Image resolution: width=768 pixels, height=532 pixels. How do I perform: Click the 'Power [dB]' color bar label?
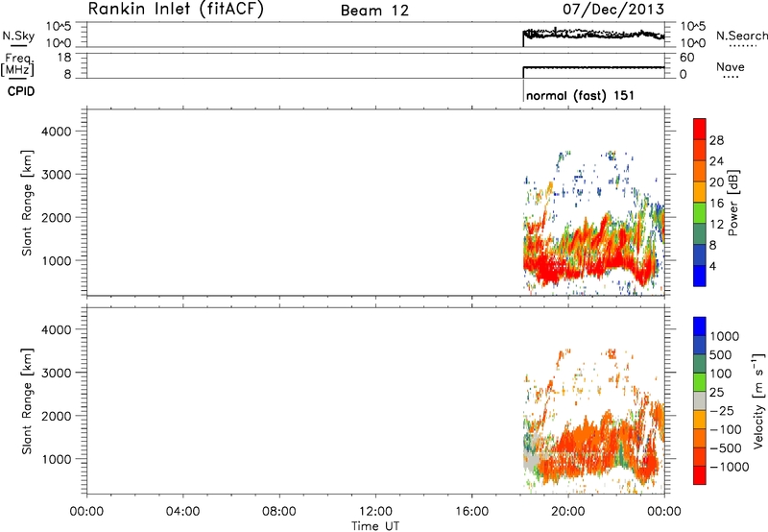(732, 203)
